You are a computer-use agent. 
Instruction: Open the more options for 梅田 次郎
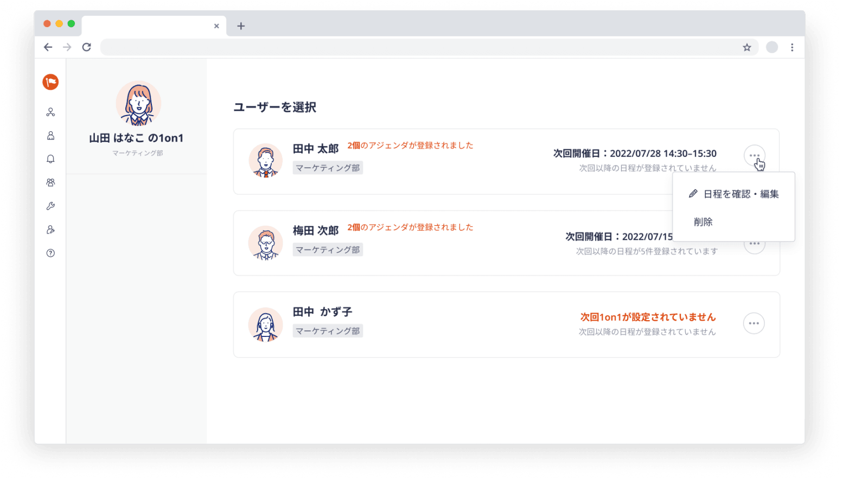754,245
